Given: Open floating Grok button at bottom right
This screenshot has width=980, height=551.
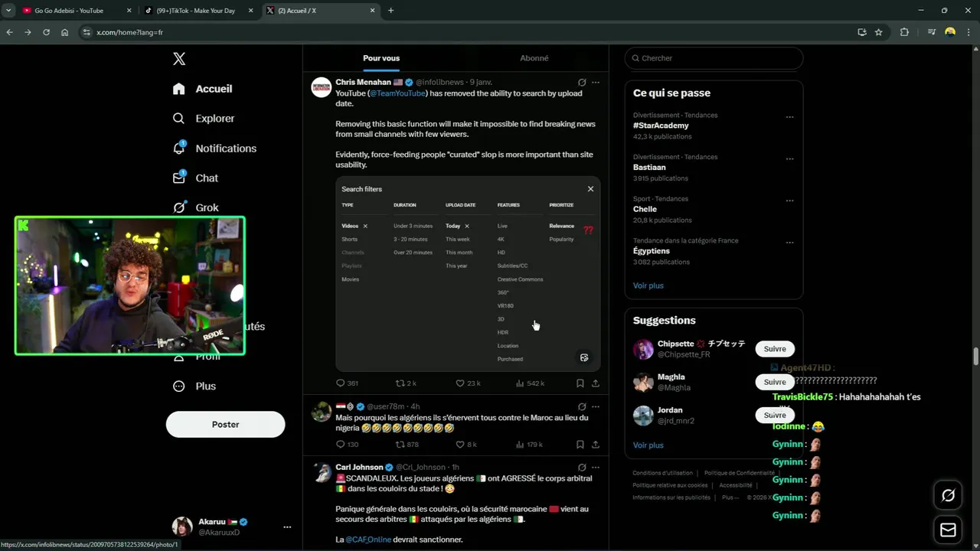Looking at the screenshot, I should [948, 496].
